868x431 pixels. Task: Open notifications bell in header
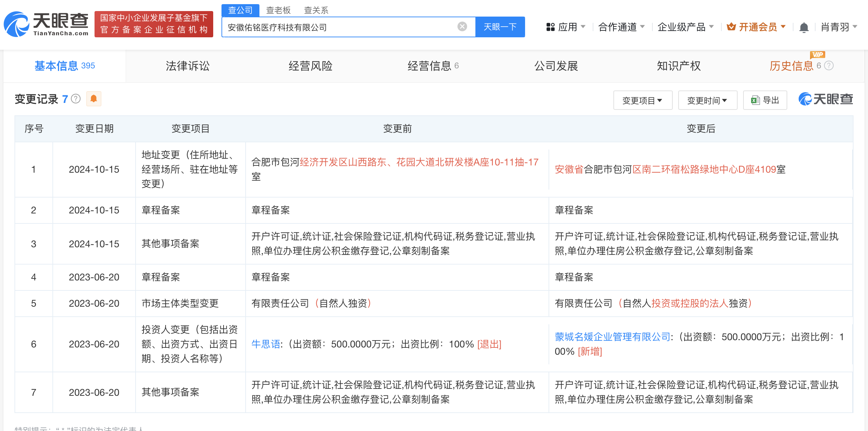tap(804, 27)
